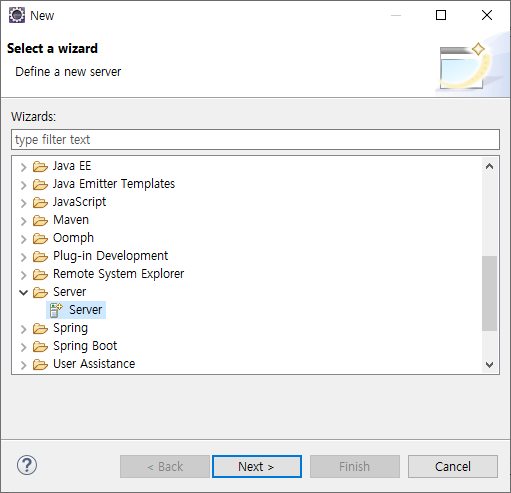Image resolution: width=511 pixels, height=493 pixels.
Task: Click the Server wizard icon with star
Action: click(56, 310)
